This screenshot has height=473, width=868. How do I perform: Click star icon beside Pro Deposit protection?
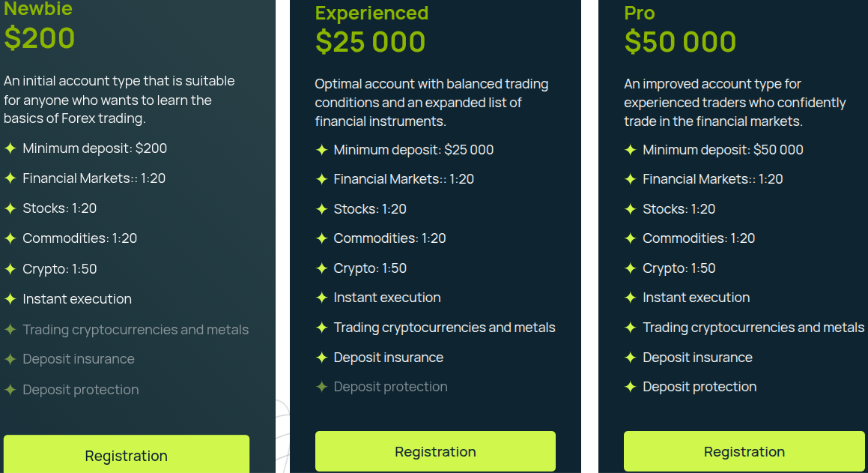pyautogui.click(x=630, y=387)
